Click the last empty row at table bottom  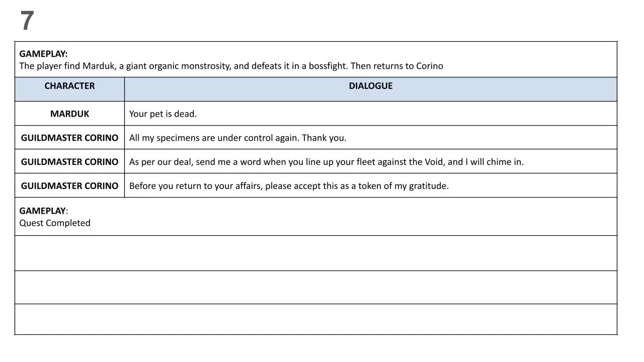(x=316, y=319)
